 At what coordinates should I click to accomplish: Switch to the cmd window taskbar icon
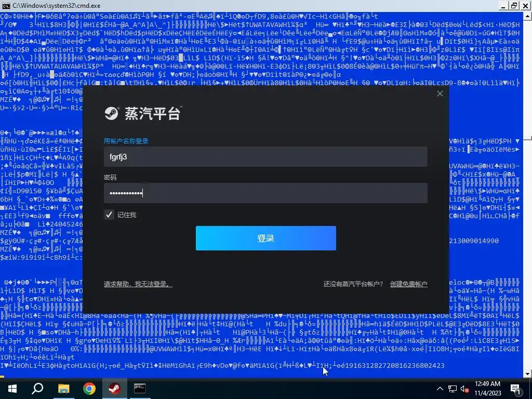[139, 389]
